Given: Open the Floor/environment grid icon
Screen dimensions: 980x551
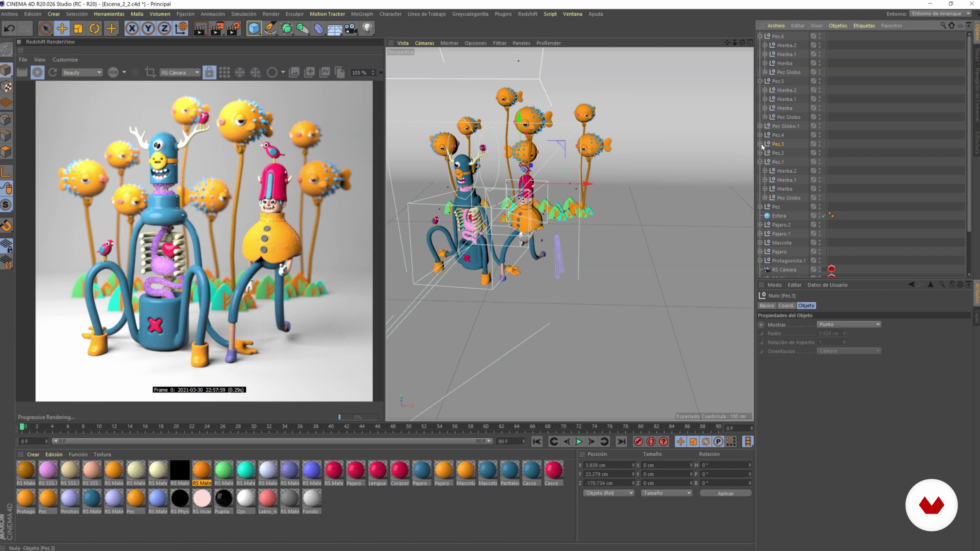Looking at the screenshot, I should (335, 29).
